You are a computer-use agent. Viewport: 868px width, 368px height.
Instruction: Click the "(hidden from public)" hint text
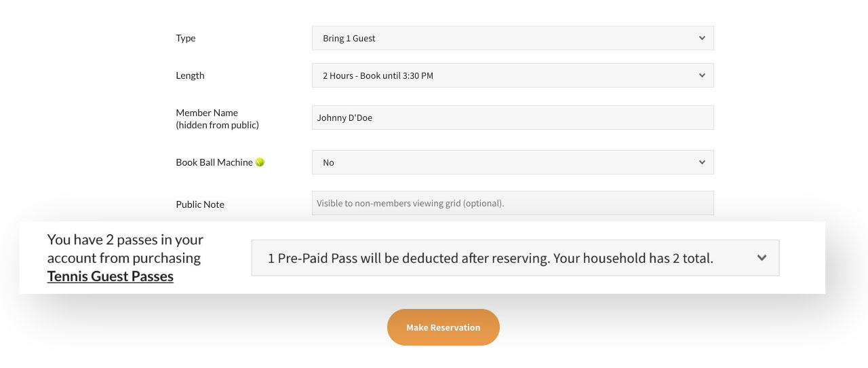click(x=217, y=125)
